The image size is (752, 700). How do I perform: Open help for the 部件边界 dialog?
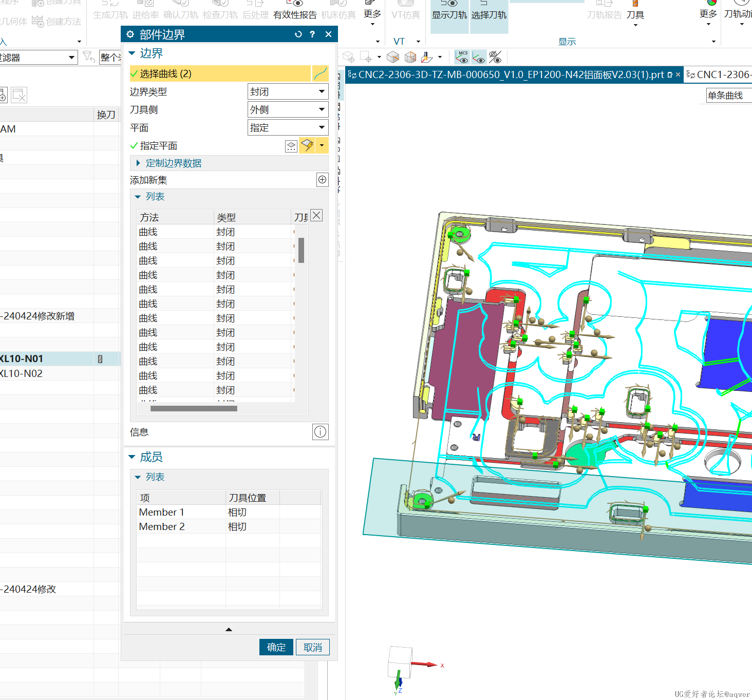point(312,34)
